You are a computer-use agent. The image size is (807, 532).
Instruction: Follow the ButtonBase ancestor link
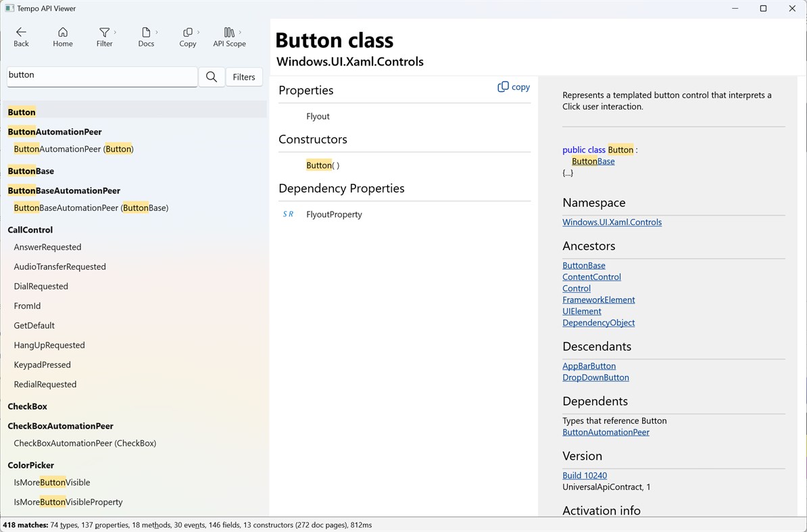coord(583,265)
